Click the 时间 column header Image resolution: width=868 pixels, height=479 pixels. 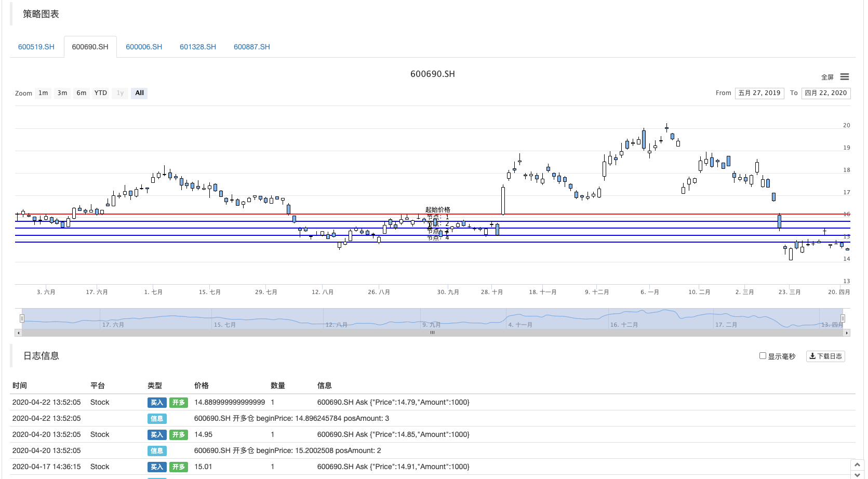pos(20,385)
